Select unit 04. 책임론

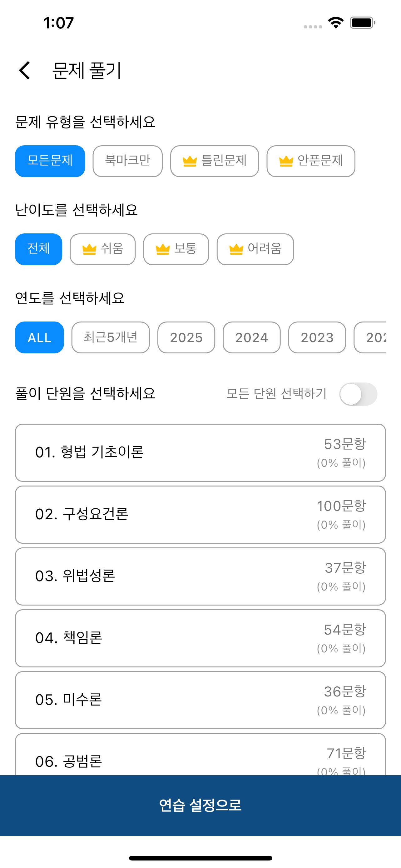tap(200, 638)
